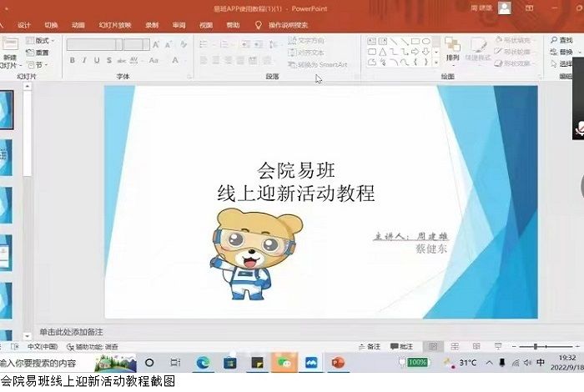Select the 动画 (Animations) ribbon tab
Screen dimensions: 584x392
tap(78, 25)
